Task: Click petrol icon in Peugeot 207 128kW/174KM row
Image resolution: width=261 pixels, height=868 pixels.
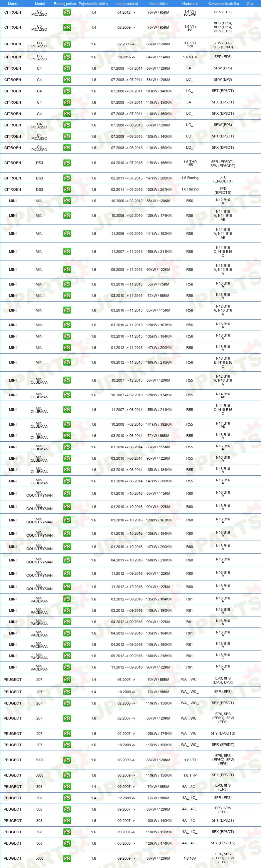Action: (x=67, y=734)
